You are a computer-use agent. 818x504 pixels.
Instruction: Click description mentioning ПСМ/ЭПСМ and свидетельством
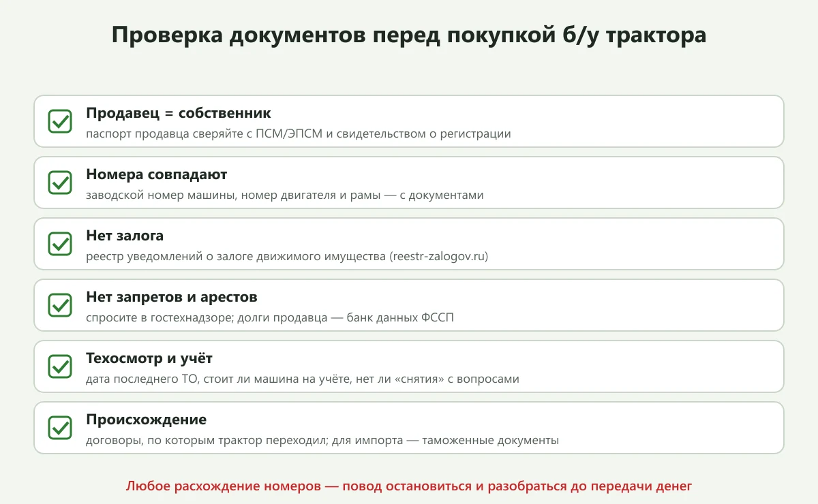click(299, 134)
